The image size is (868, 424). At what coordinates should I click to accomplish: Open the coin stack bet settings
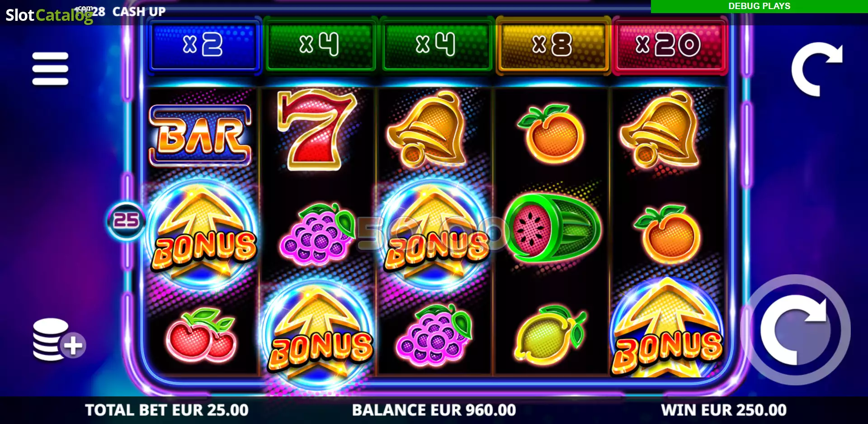point(59,339)
